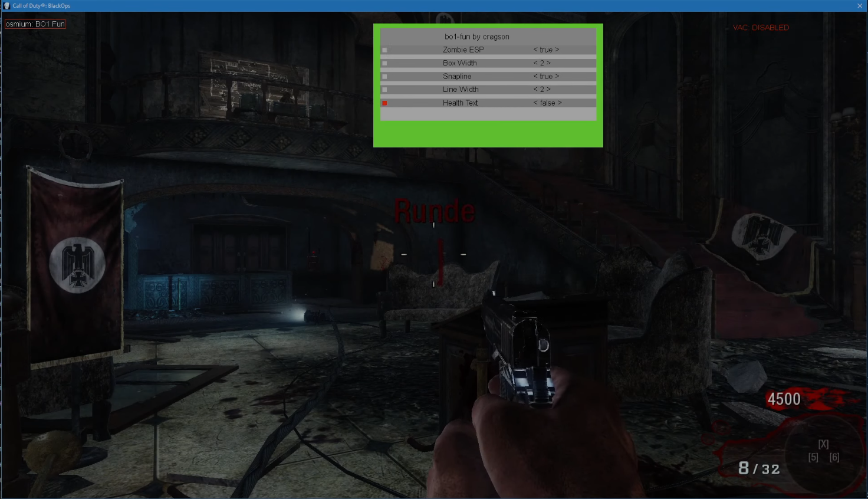
Task: Click the bo1-fun by cragson menu title
Action: point(476,37)
